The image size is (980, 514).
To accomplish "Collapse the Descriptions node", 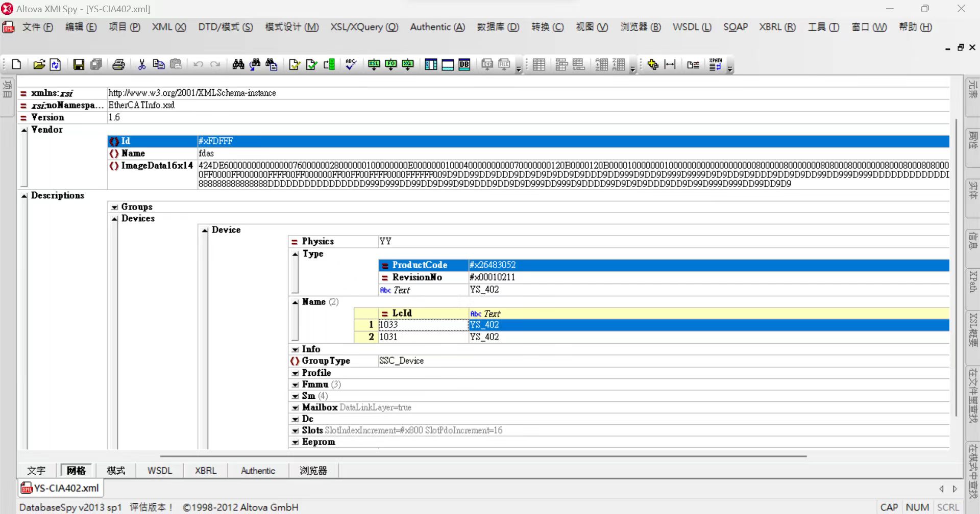I will click(x=24, y=196).
